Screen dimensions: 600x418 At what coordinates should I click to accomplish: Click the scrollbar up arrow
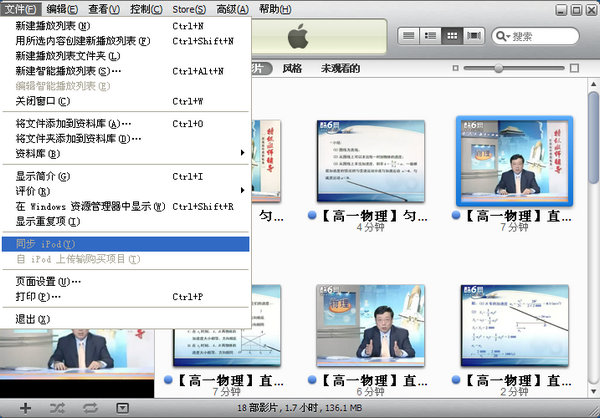click(x=593, y=84)
